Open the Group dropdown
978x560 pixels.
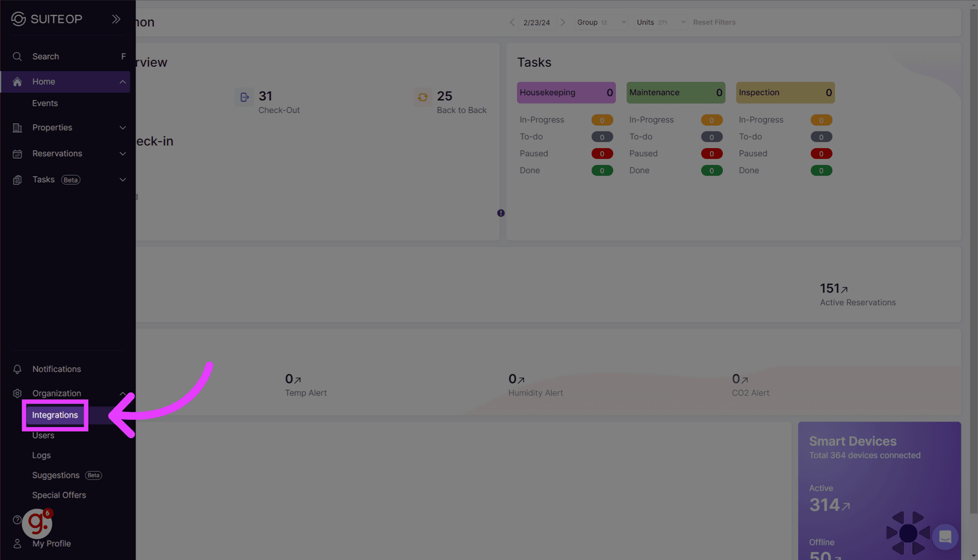[x=601, y=22]
